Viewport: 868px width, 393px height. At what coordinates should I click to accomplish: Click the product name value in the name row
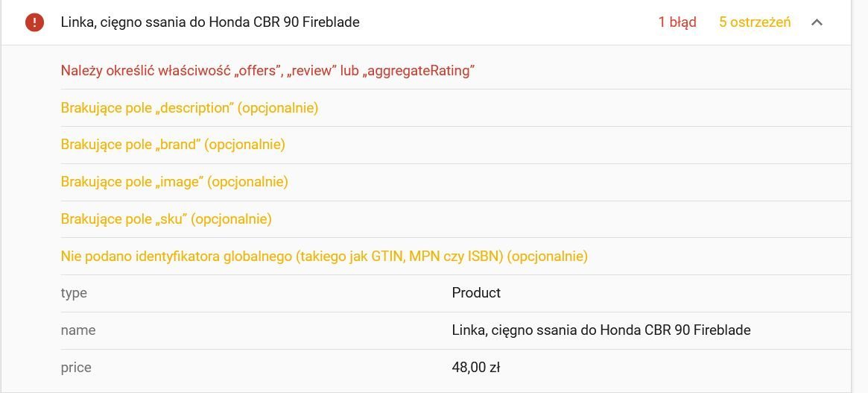(x=601, y=330)
